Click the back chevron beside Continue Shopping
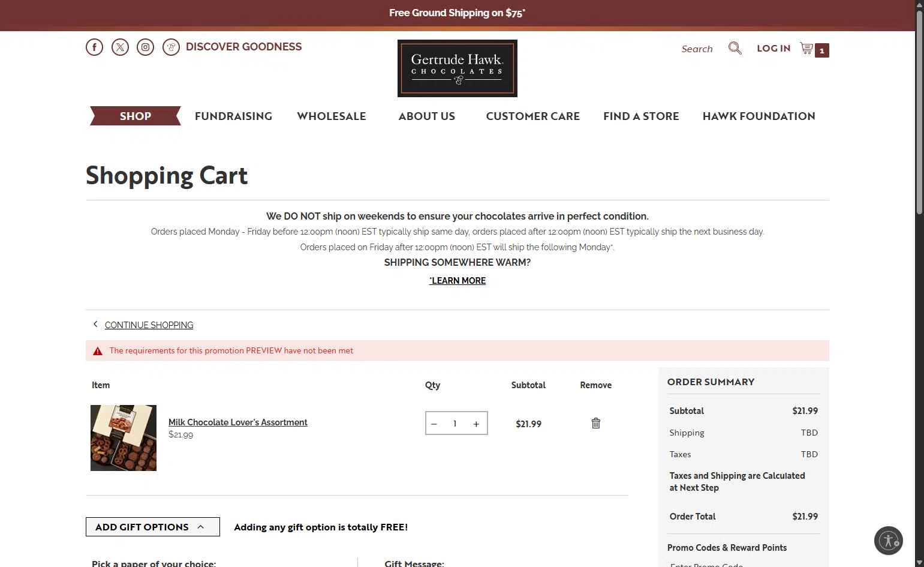Screen dimensions: 924x567 pos(95,324)
